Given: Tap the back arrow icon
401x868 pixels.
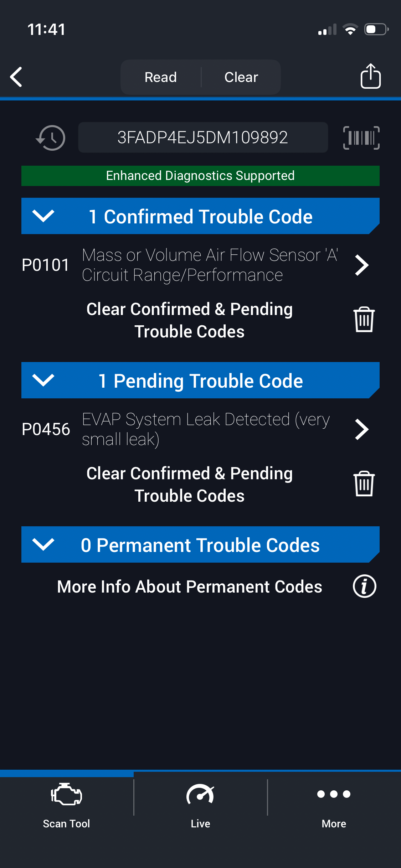Looking at the screenshot, I should pyautogui.click(x=16, y=77).
